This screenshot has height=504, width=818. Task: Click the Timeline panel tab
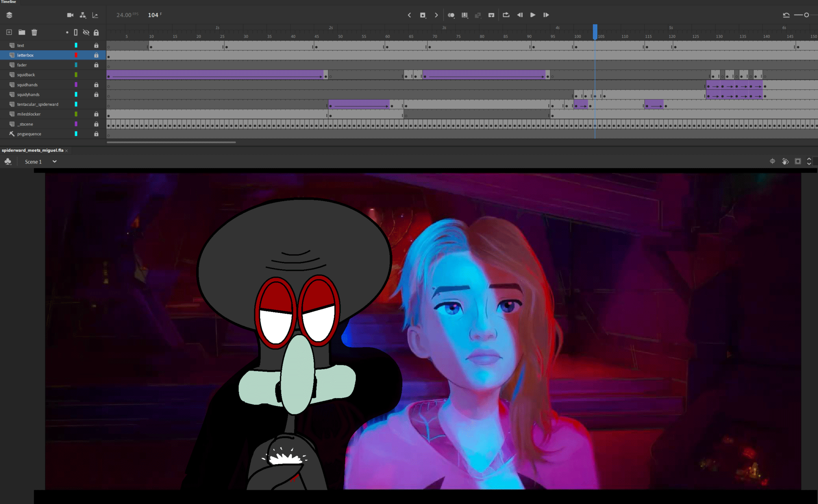click(x=8, y=2)
